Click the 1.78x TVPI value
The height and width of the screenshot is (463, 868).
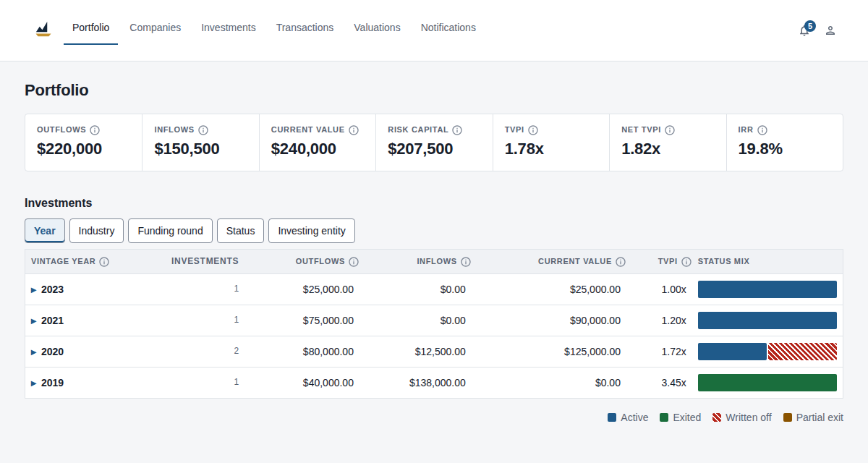pos(524,149)
